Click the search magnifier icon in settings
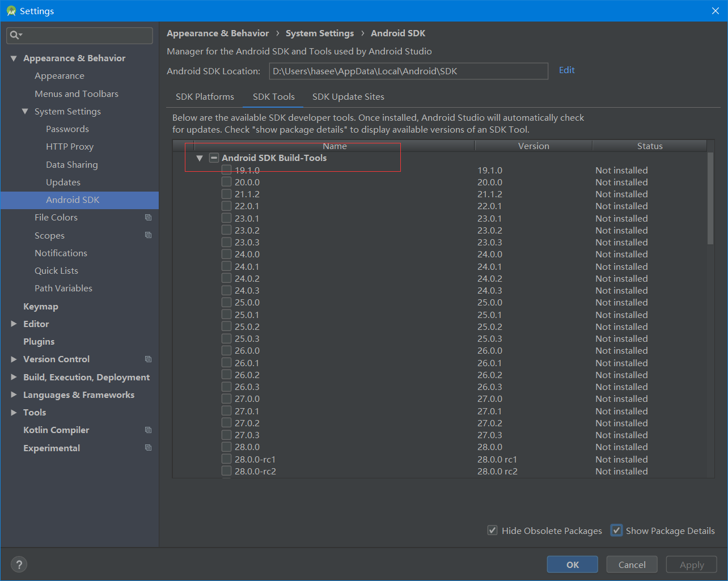 tap(15, 35)
